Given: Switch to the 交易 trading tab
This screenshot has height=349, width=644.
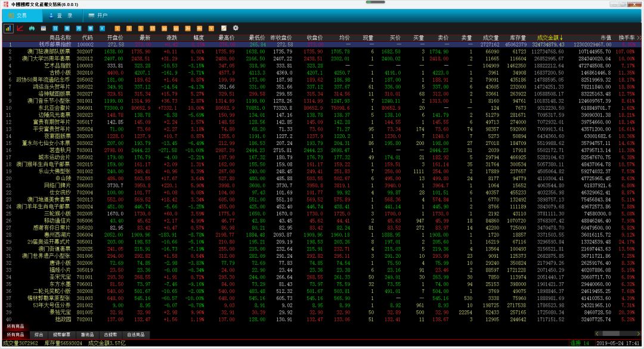Looking at the screenshot, I should point(22,16).
